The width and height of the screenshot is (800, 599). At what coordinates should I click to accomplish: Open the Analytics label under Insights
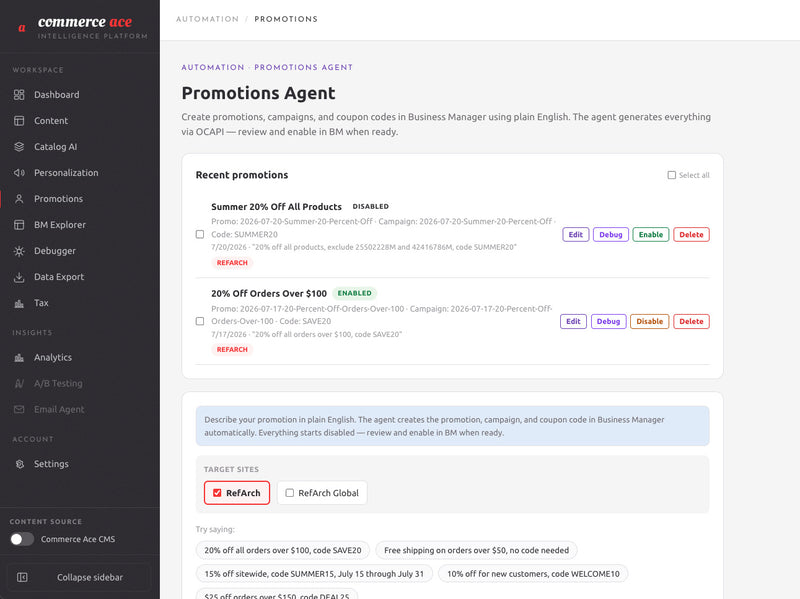[x=53, y=358]
